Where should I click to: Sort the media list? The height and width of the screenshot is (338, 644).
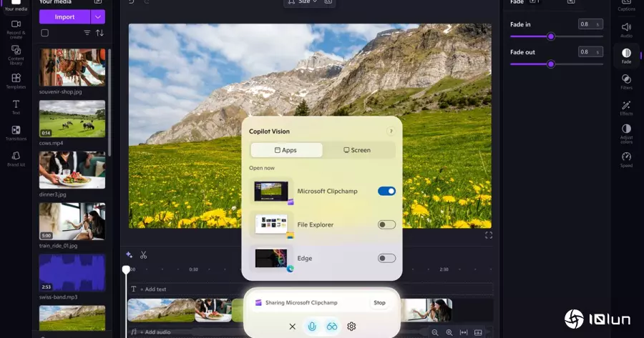[99, 33]
